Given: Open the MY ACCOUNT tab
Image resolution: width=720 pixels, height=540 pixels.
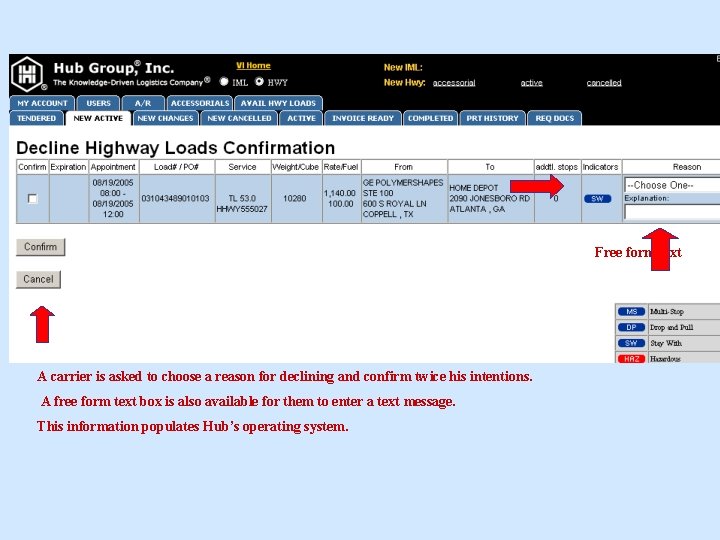Looking at the screenshot, I should click(x=42, y=103).
